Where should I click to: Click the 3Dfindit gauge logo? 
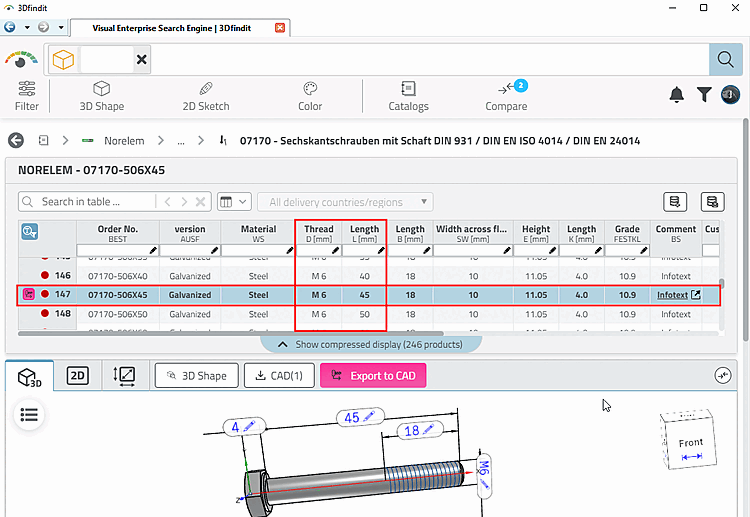[21, 59]
